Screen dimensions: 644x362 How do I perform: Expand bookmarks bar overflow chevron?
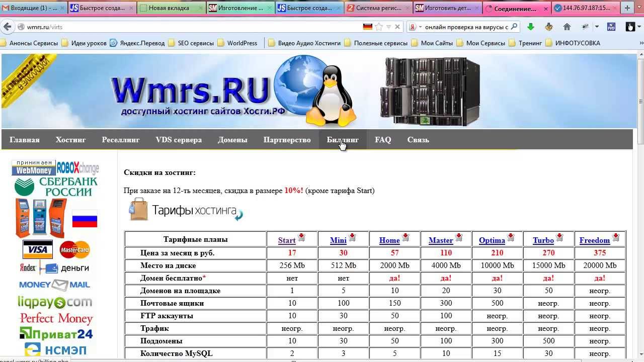tap(639, 43)
